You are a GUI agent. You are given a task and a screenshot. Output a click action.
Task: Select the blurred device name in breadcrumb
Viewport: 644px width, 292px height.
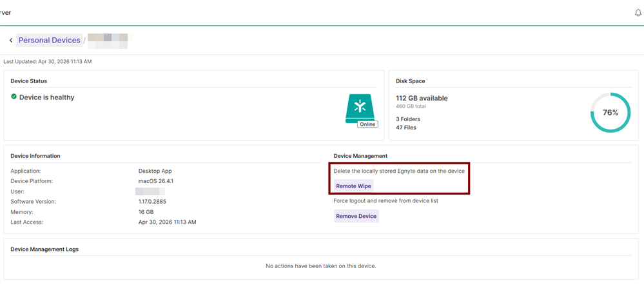click(x=108, y=41)
